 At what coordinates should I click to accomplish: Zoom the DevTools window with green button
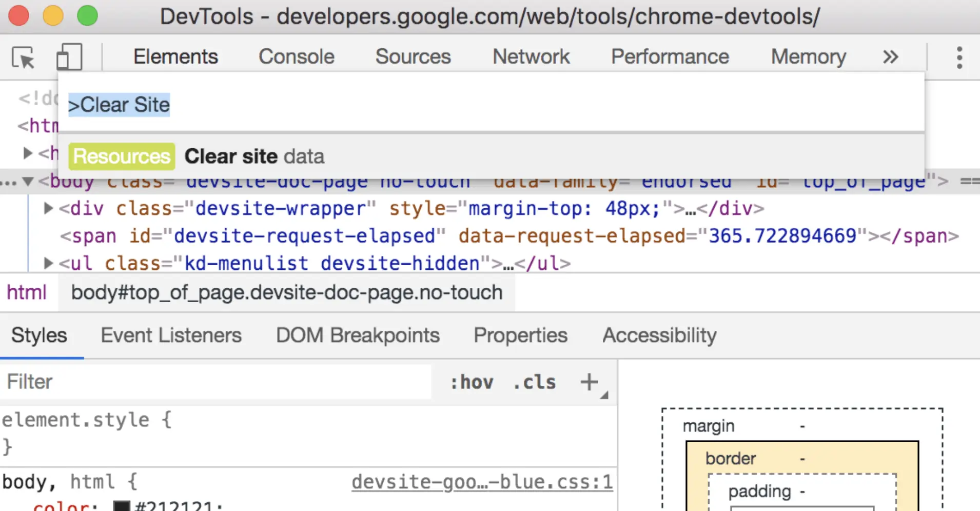point(87,15)
